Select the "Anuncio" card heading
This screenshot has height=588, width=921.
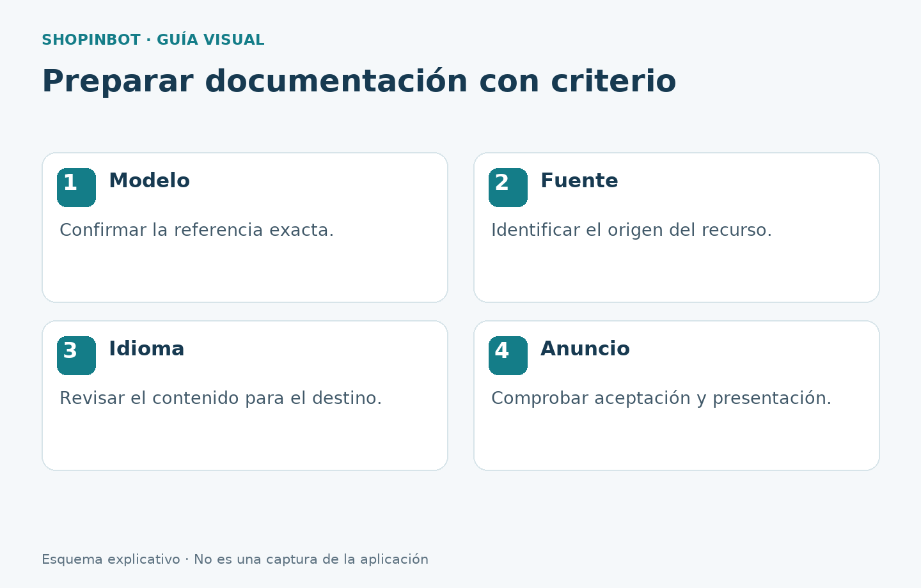pos(585,349)
